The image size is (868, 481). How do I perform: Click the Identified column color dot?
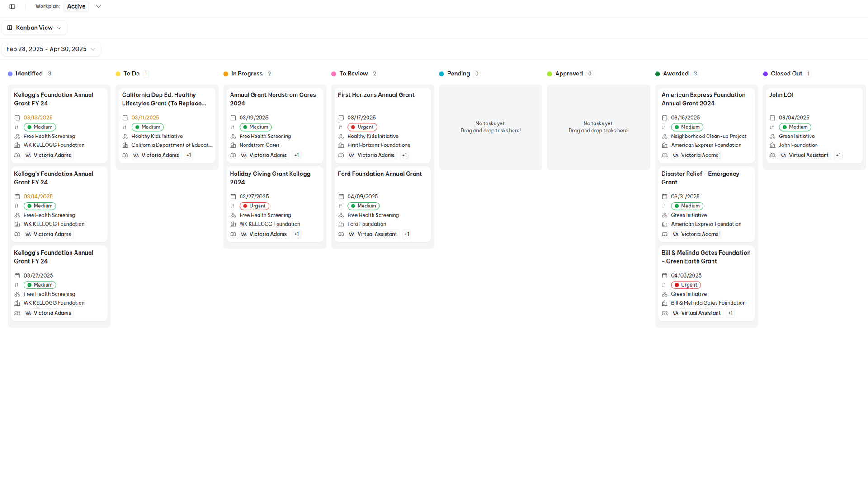pyautogui.click(x=10, y=74)
